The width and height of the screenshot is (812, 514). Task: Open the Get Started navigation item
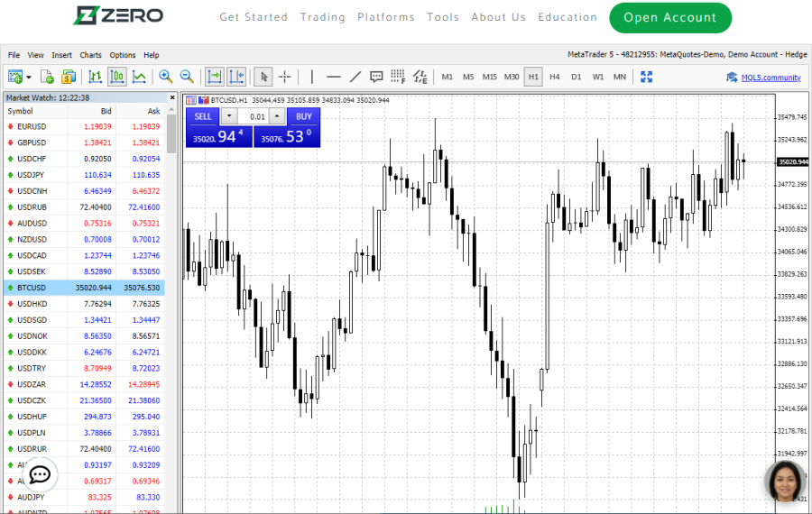pos(254,17)
